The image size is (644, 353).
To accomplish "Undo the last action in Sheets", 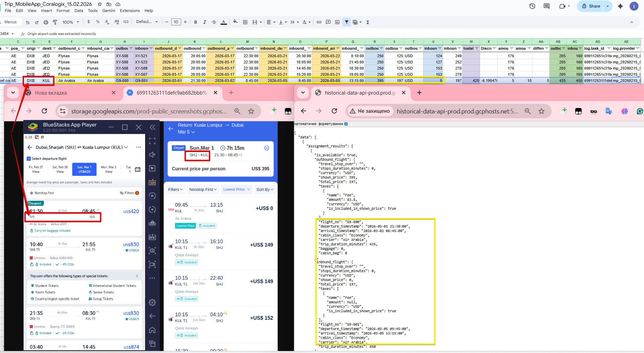I will [x=28, y=22].
